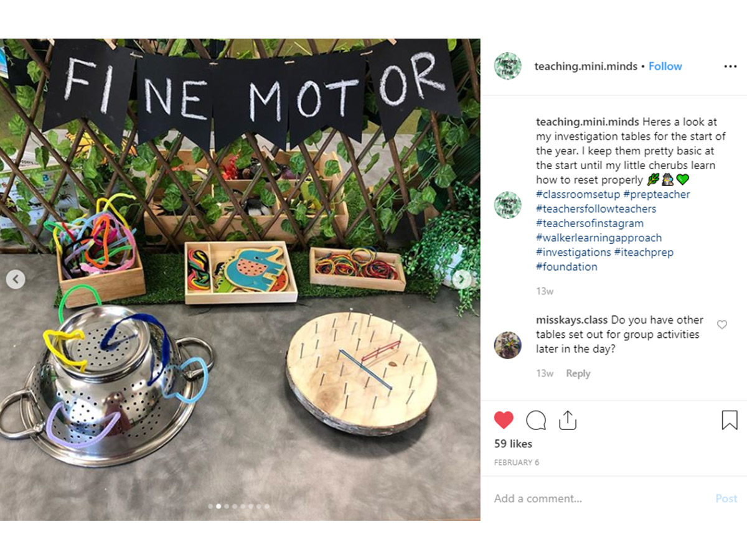
Task: Advance to next photo with right arrow
Action: coord(461,279)
